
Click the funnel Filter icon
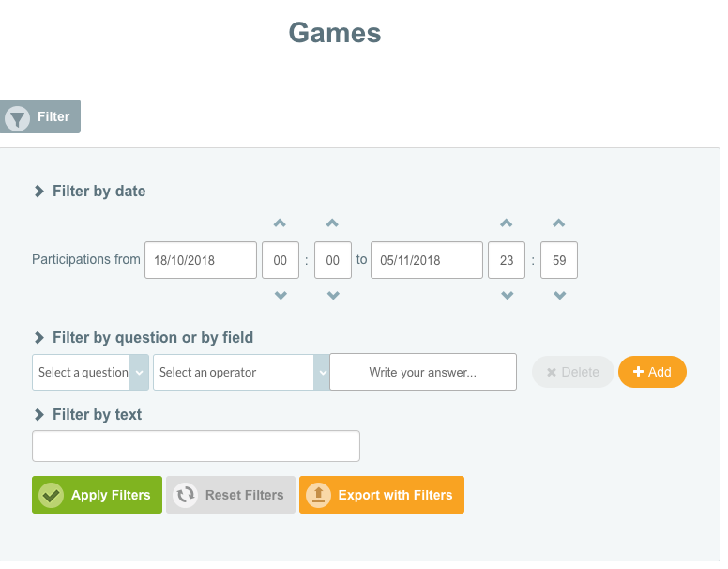18,117
